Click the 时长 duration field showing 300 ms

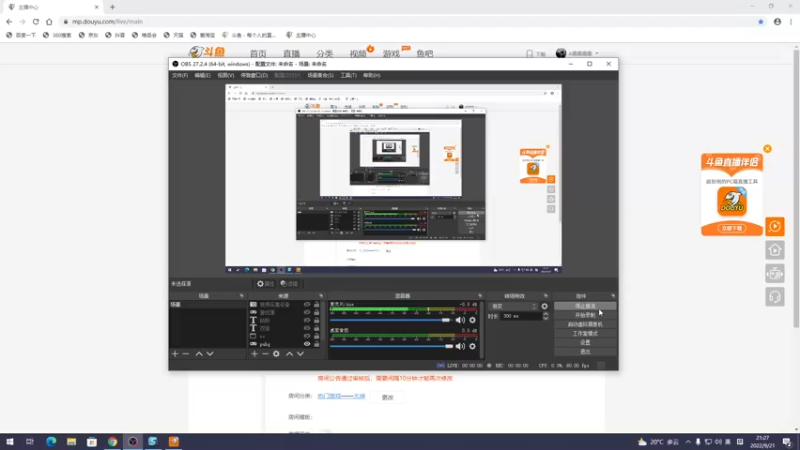click(x=520, y=316)
